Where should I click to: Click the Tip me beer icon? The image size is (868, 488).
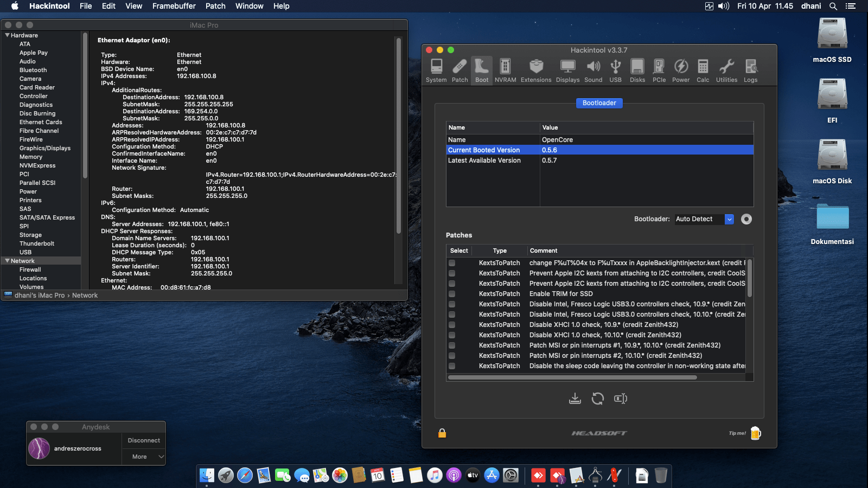click(x=756, y=433)
